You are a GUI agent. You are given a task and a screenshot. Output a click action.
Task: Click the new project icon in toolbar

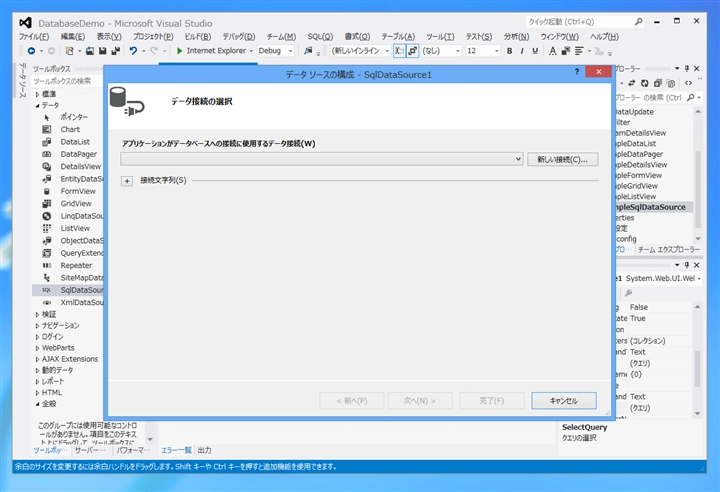click(69, 51)
